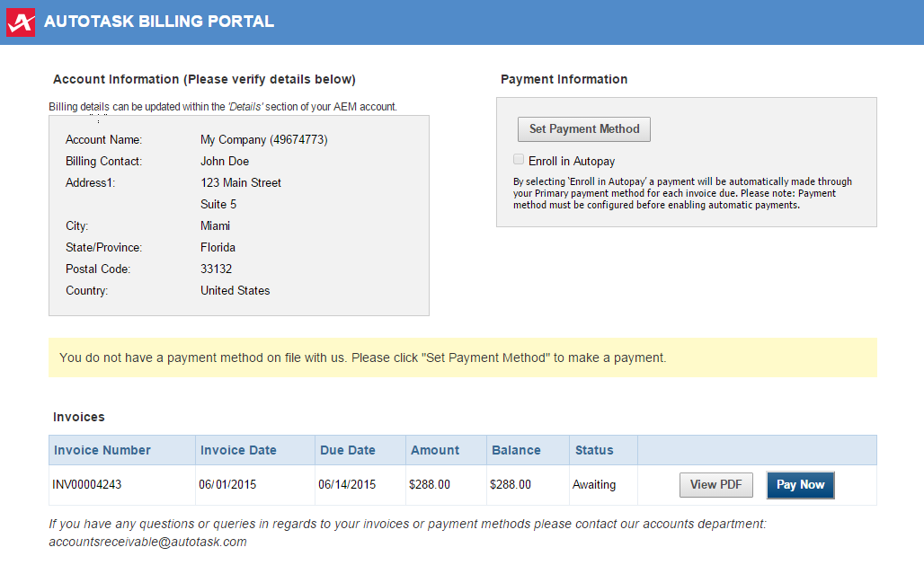Click the Autotask Billing Portal title
The height and width of the screenshot is (565, 924).
pos(159,22)
